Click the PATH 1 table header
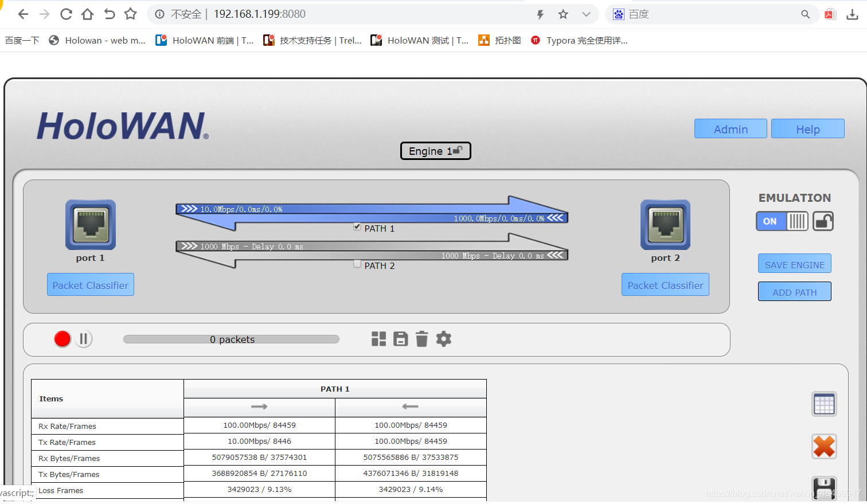 (335, 389)
